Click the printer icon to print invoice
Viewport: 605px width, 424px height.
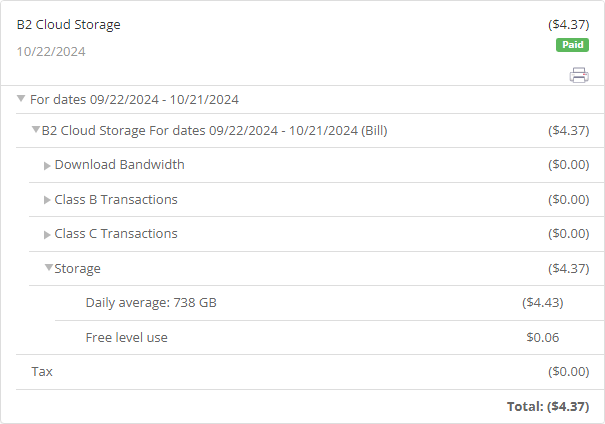point(579,75)
